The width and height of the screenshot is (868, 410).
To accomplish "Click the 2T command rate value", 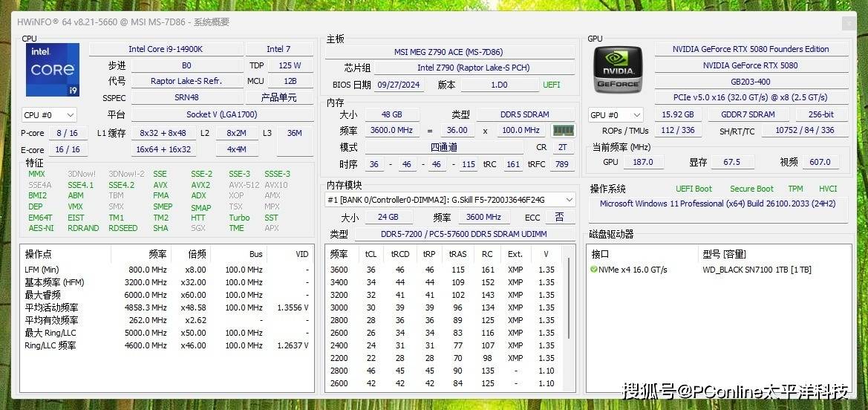I will click(562, 147).
